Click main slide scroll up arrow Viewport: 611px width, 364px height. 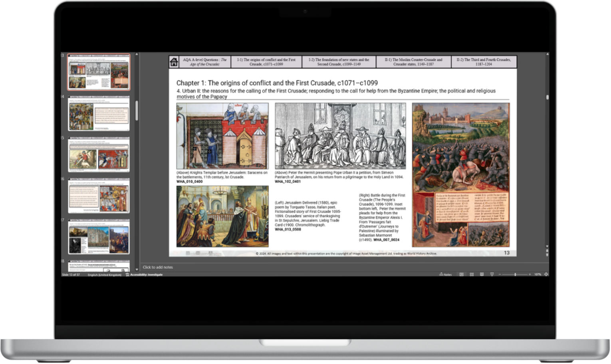click(547, 54)
